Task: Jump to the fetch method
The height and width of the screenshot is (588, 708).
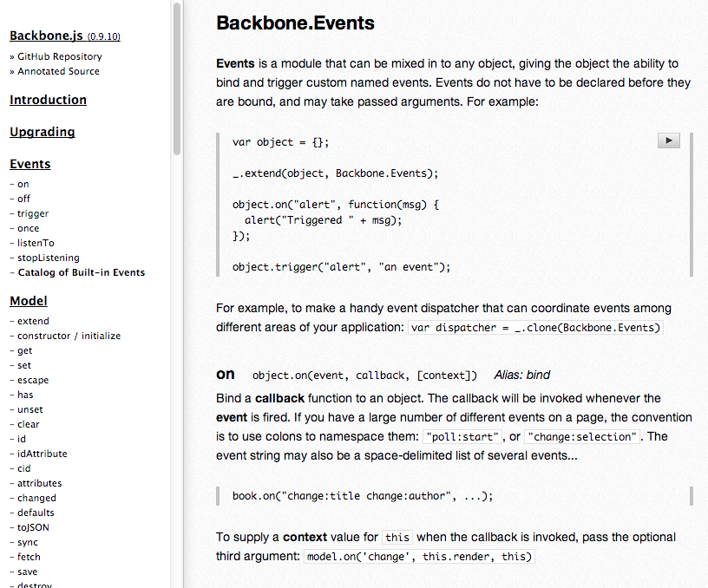Action: click(x=29, y=557)
